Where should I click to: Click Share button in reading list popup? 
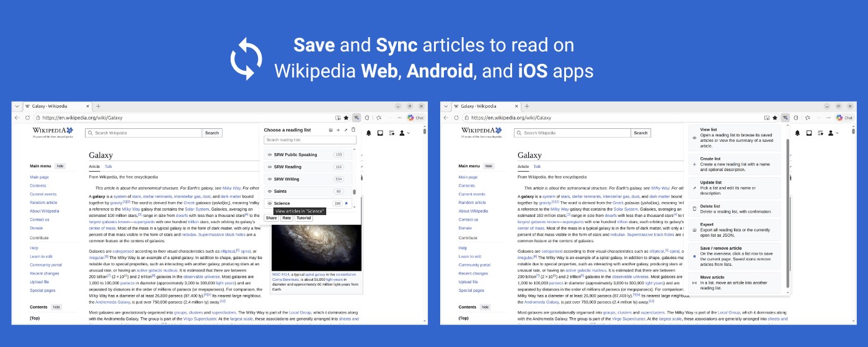(x=272, y=218)
